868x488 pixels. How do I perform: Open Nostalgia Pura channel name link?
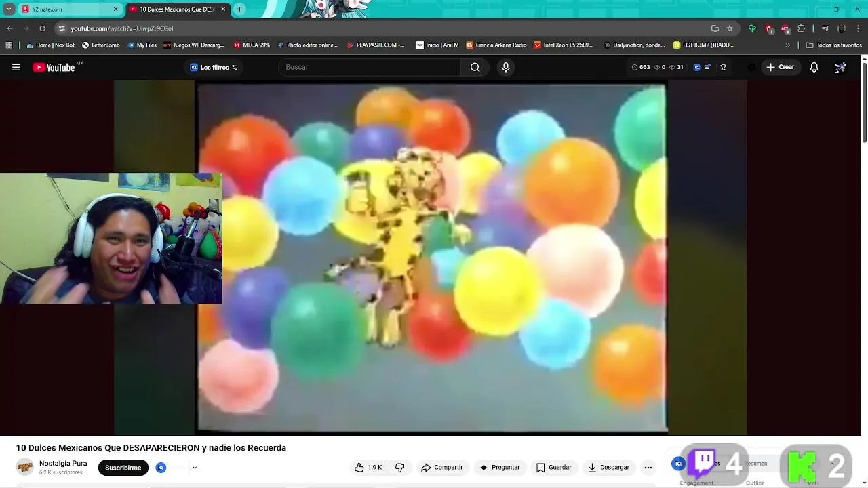coord(63,464)
